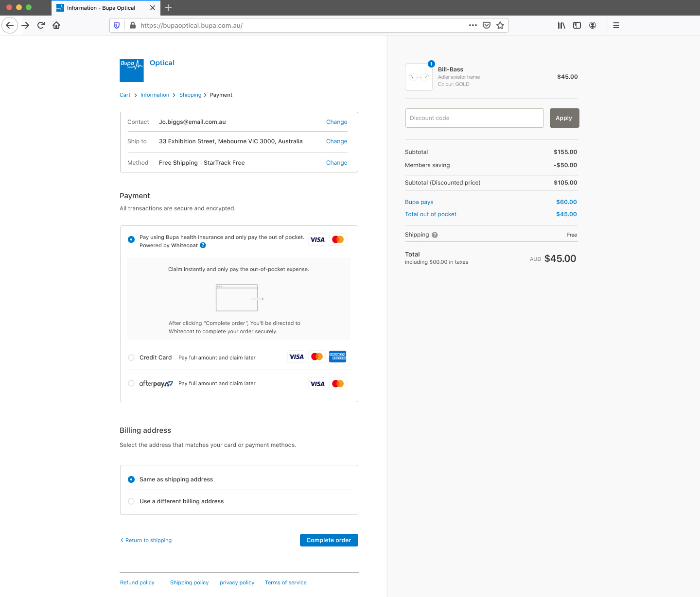Open the Refund policy link
Viewport: 700px width, 597px height.
(x=137, y=582)
